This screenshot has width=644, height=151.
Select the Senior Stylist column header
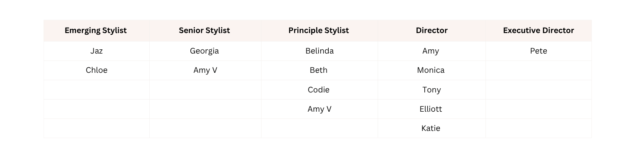[x=205, y=31]
